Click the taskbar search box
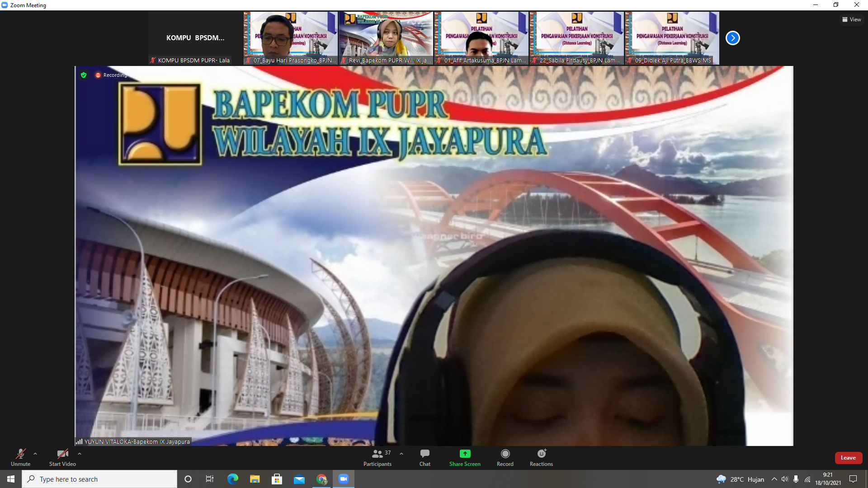Image resolution: width=868 pixels, height=488 pixels. 99,479
